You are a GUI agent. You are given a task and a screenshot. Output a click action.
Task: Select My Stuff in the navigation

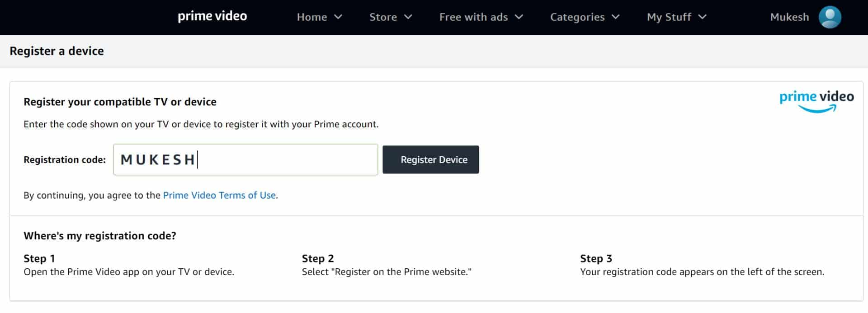coord(669,17)
